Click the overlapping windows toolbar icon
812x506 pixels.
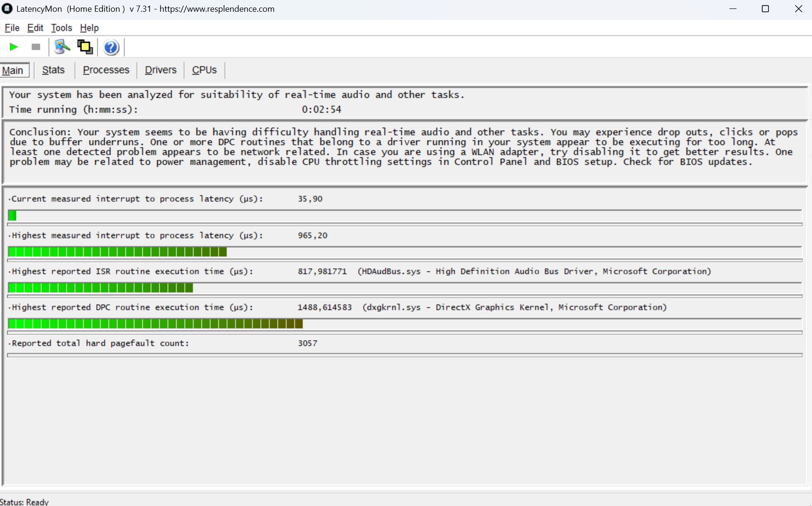pyautogui.click(x=85, y=47)
